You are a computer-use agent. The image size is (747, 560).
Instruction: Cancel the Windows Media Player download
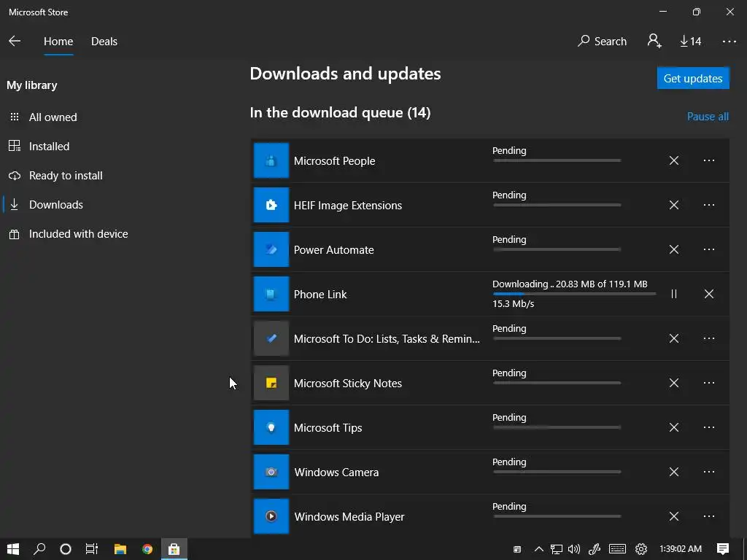click(x=673, y=516)
